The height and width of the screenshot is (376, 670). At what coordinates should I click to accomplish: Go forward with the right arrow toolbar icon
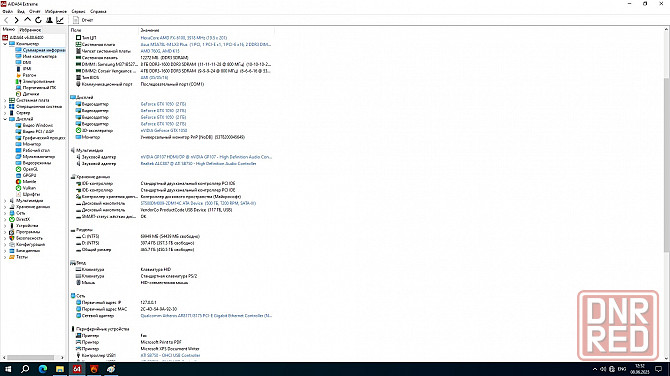(16, 20)
